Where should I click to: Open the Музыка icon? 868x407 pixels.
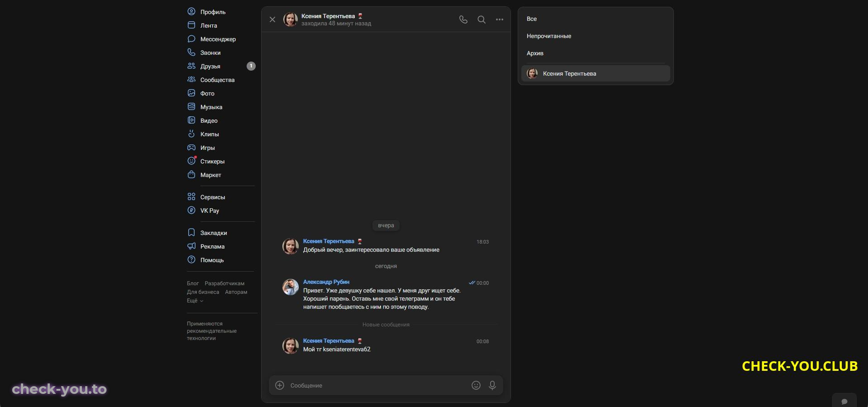click(191, 106)
